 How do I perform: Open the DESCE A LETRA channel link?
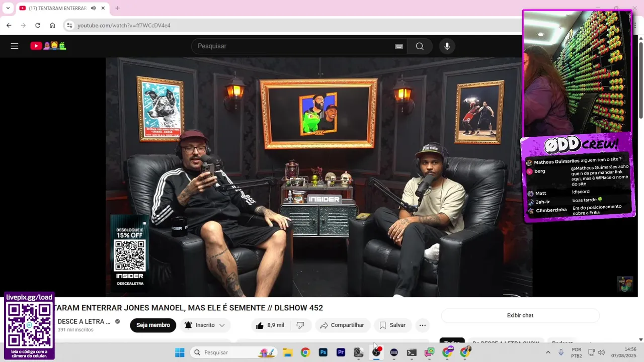(x=84, y=321)
